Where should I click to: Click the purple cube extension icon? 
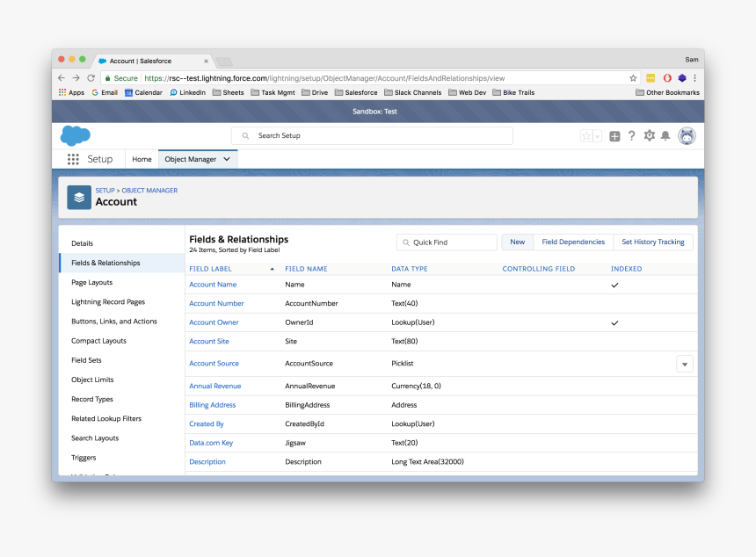[x=682, y=78]
